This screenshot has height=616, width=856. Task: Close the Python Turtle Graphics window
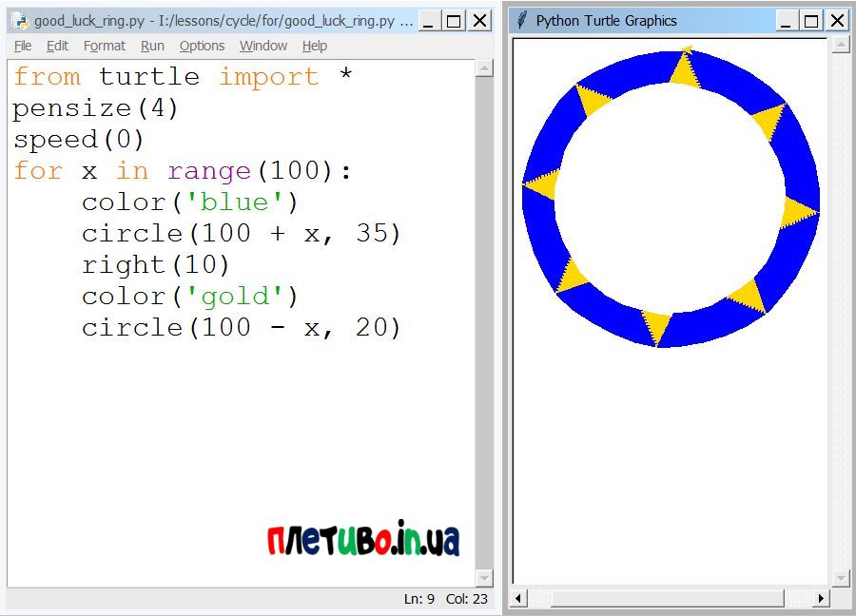(x=837, y=21)
